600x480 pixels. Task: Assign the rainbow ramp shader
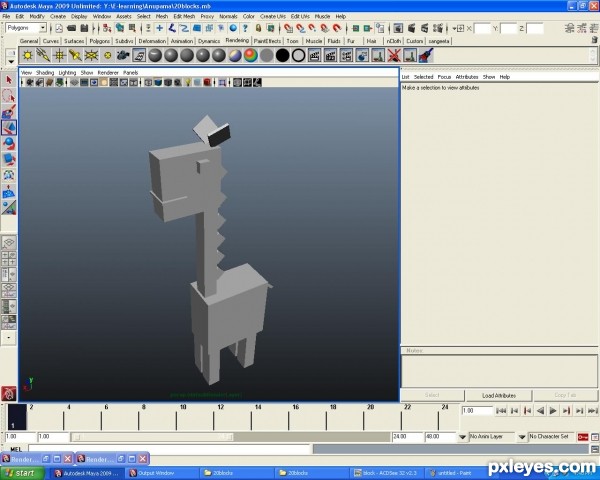(251, 56)
